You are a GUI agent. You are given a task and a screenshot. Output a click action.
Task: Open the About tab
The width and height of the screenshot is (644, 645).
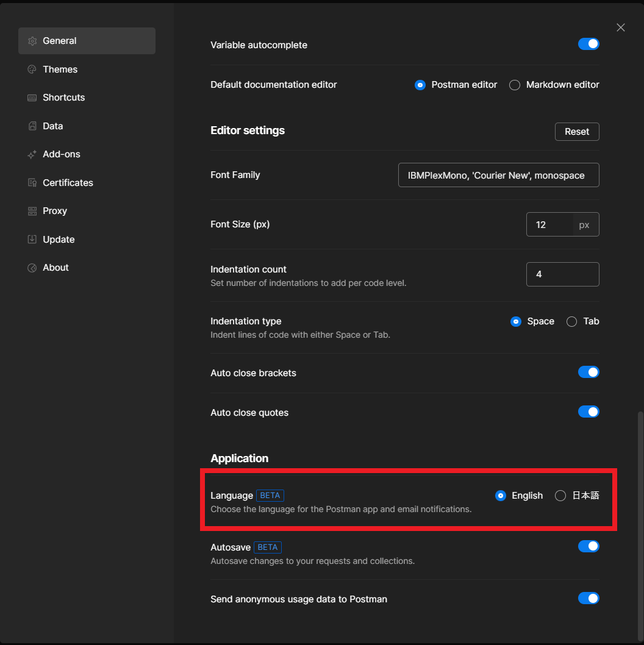[x=87, y=268]
